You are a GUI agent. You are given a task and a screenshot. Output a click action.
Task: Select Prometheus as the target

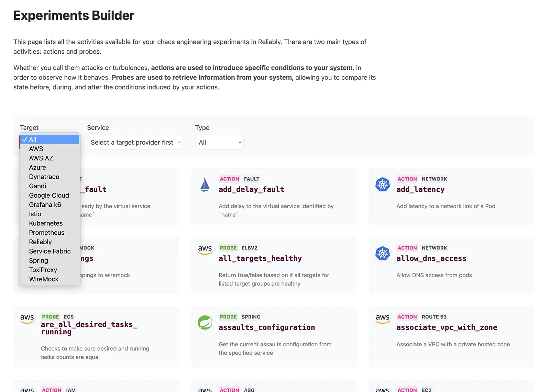pyautogui.click(x=50, y=233)
